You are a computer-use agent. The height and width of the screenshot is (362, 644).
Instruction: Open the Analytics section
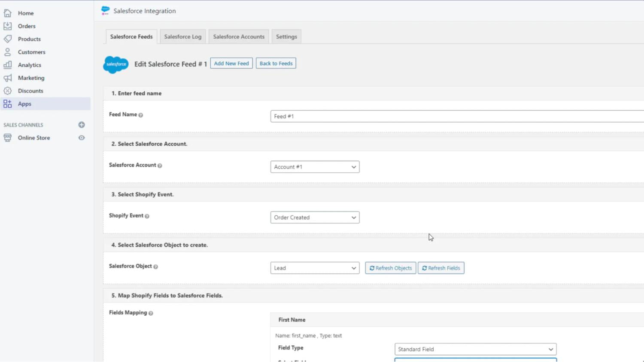tap(30, 65)
